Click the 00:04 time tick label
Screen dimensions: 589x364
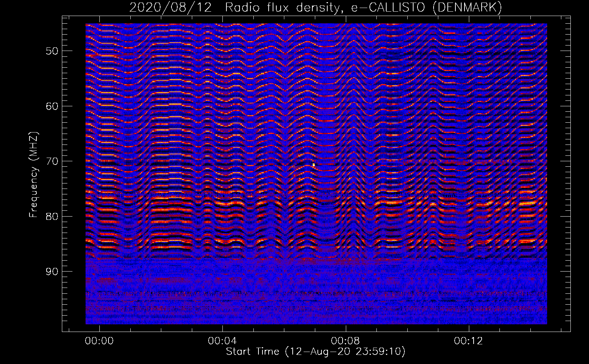[222, 341]
